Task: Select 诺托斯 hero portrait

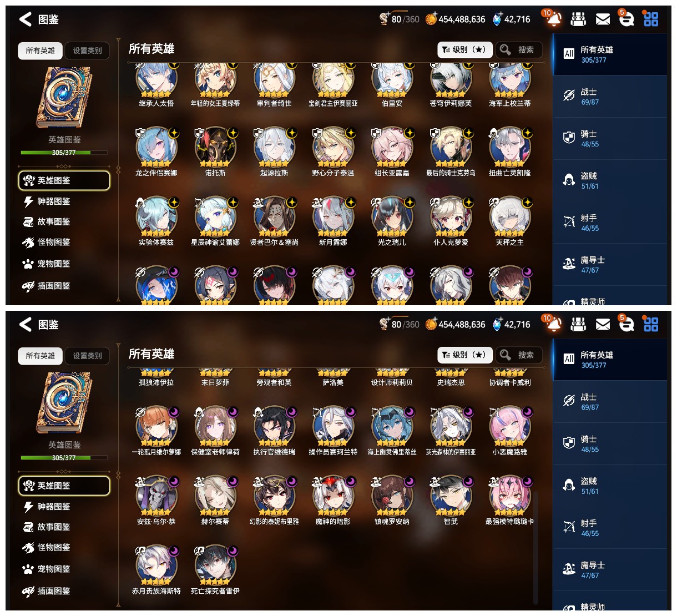Action: click(x=215, y=148)
